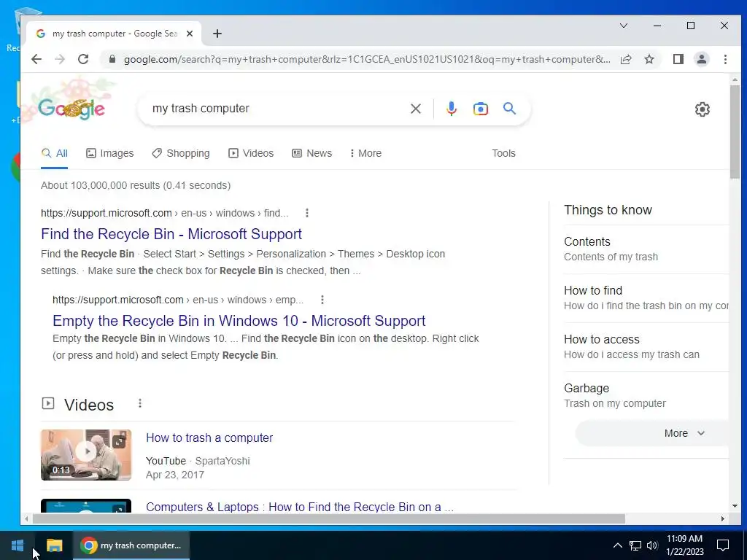747x560 pixels.
Task: Open the taskbar clock and date
Action: tap(684, 545)
